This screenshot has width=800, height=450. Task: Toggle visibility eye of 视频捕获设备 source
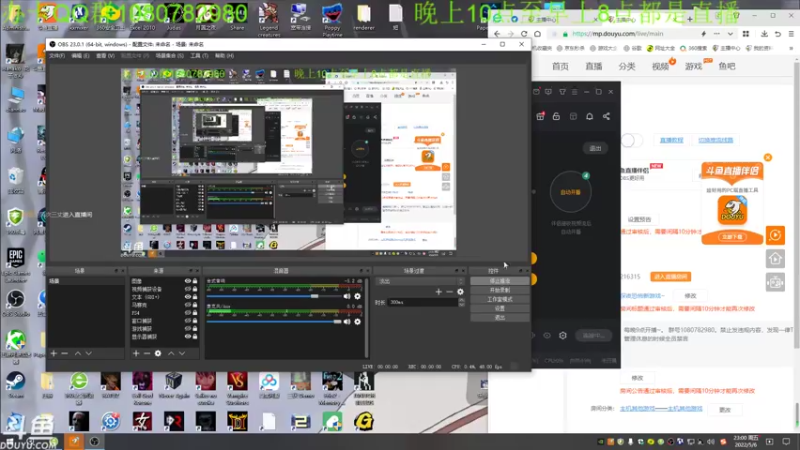pyautogui.click(x=188, y=289)
